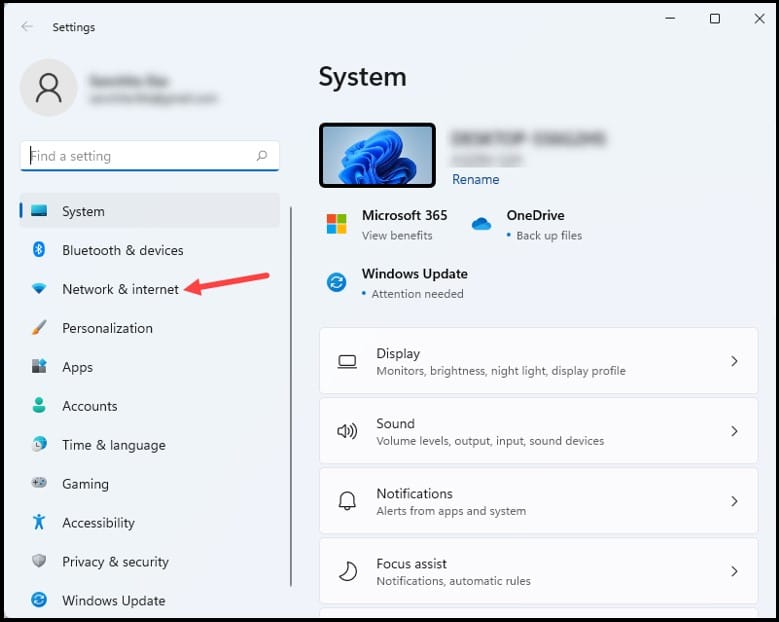Click the OneDrive cloud icon

[x=481, y=224]
